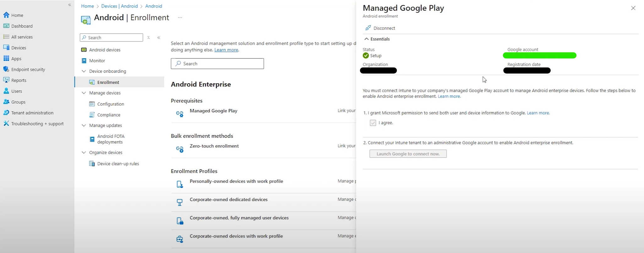Click the Tenant administration icon
Image resolution: width=644 pixels, height=253 pixels.
click(x=6, y=113)
